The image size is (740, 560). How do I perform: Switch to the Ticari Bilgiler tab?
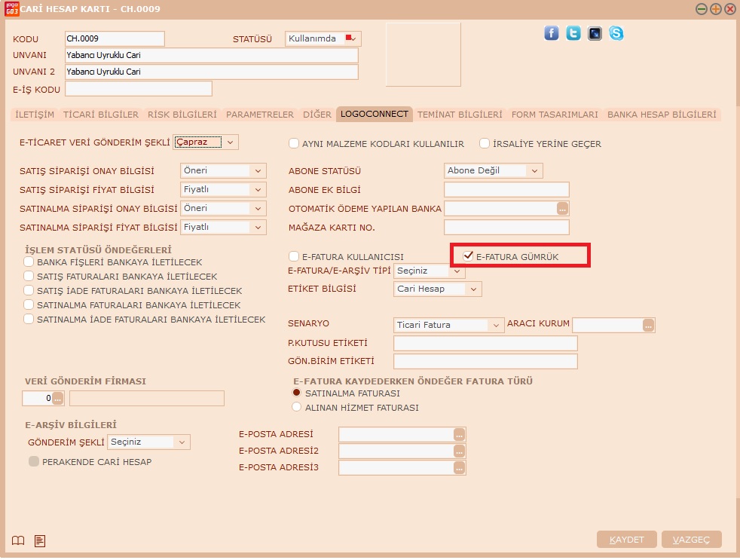101,115
